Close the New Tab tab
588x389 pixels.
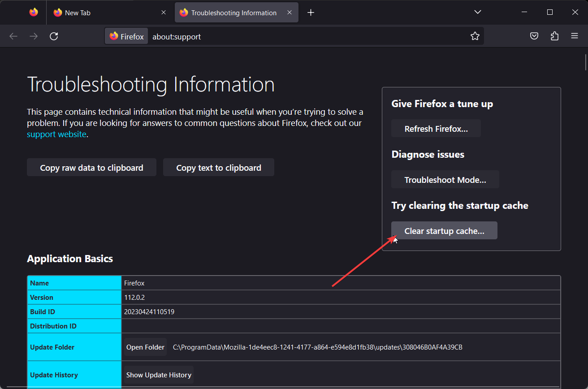164,13
